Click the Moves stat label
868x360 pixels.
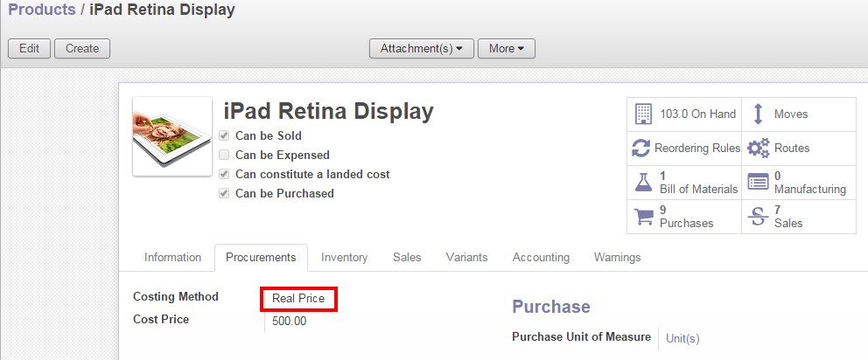point(791,114)
